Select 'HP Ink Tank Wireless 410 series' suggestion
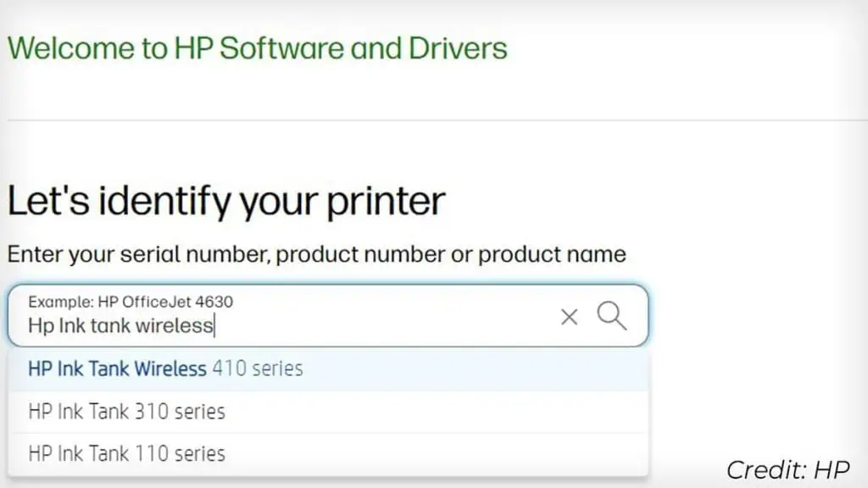 [x=167, y=369]
